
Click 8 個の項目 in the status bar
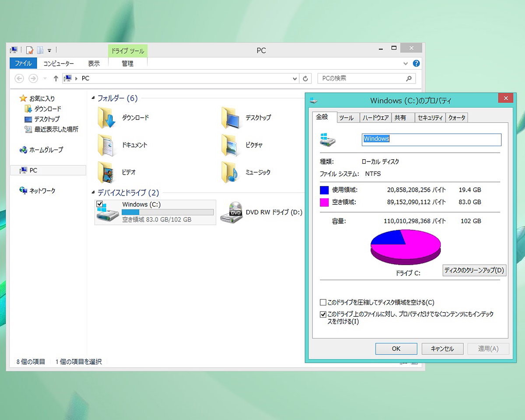coord(31,362)
